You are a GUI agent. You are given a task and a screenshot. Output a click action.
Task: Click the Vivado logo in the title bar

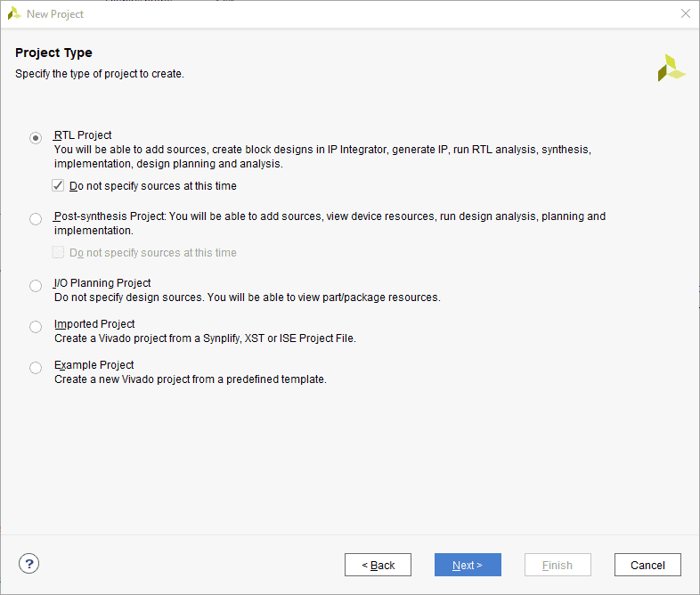pos(14,14)
